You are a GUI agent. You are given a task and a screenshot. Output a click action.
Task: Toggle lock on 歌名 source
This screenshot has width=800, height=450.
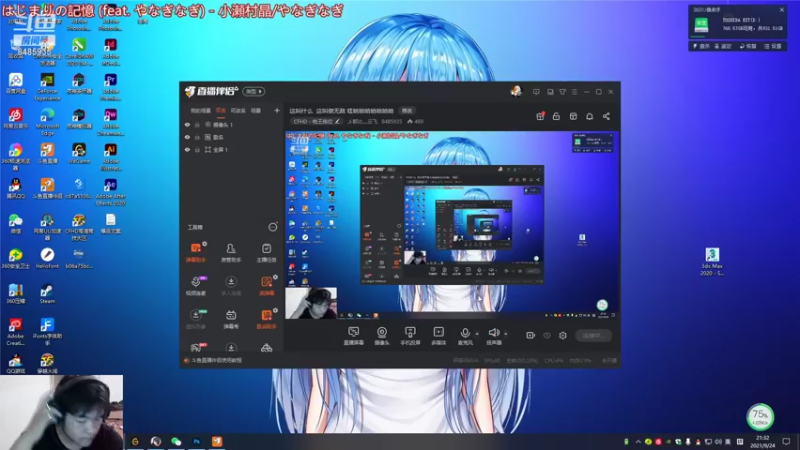[197, 137]
